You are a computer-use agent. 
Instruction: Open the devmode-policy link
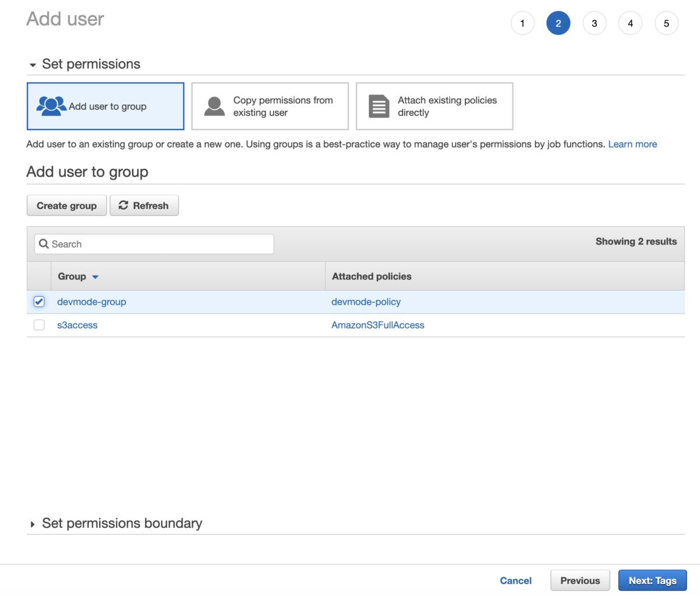[366, 302]
